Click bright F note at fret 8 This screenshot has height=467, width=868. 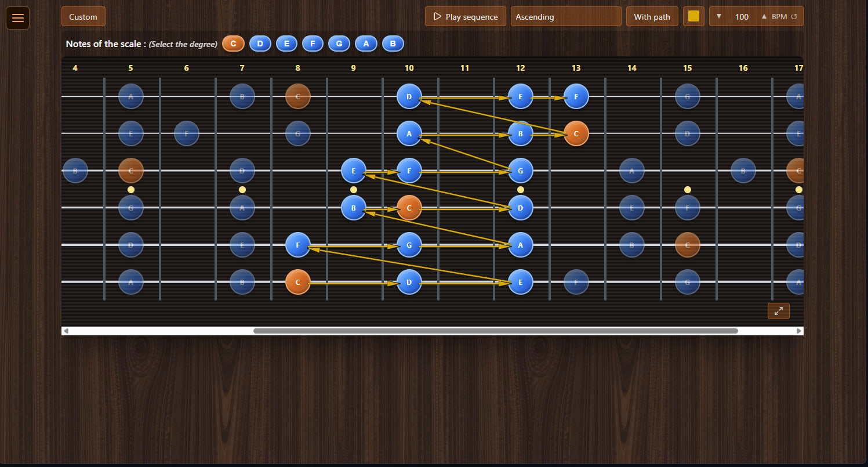click(298, 245)
